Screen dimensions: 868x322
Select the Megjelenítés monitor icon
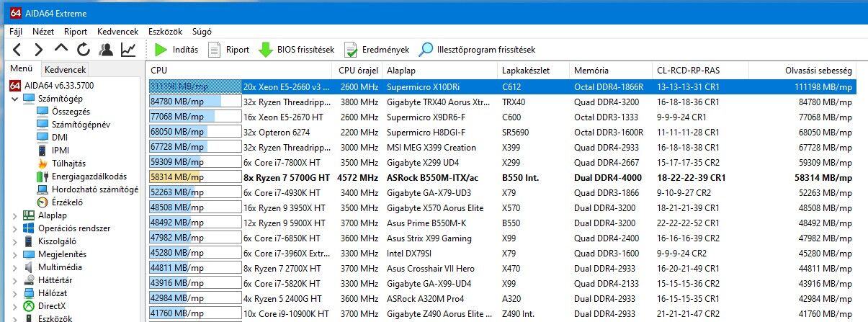[29, 254]
